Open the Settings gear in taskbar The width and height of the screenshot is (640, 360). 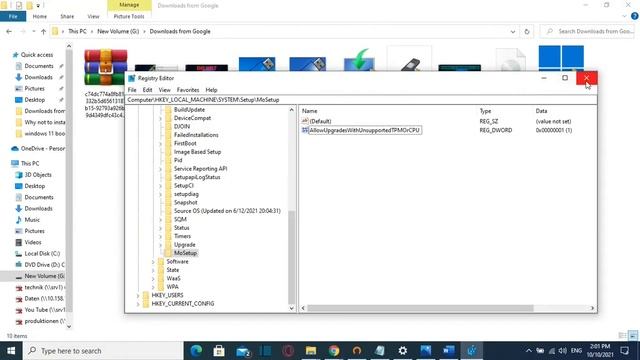[x=402, y=351]
